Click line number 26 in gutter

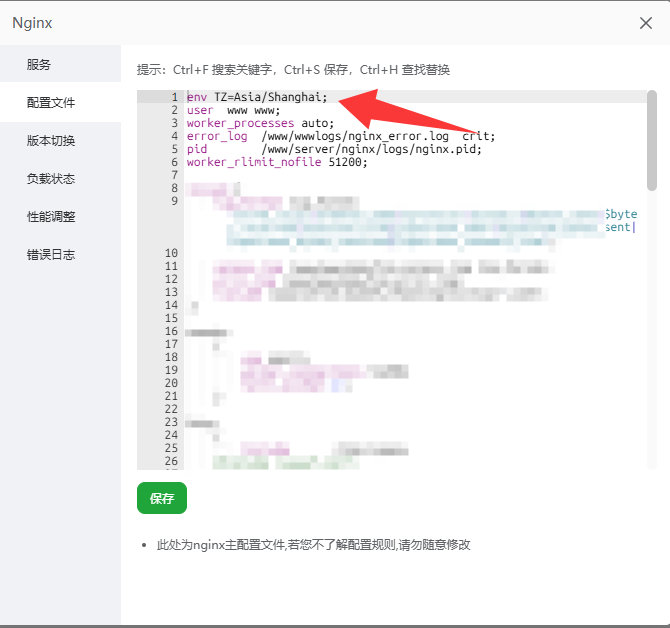pos(171,461)
